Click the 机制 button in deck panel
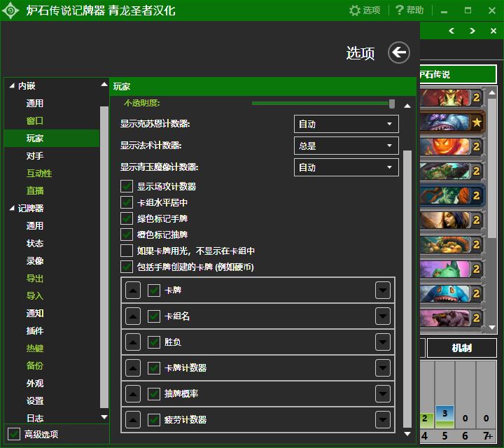The width and height of the screenshot is (504, 448). click(x=461, y=348)
